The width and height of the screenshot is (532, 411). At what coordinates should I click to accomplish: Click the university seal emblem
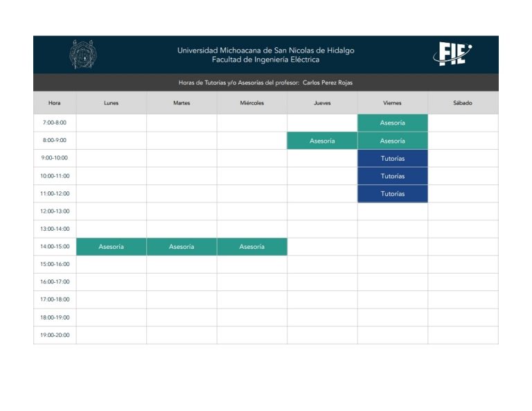pyautogui.click(x=83, y=54)
